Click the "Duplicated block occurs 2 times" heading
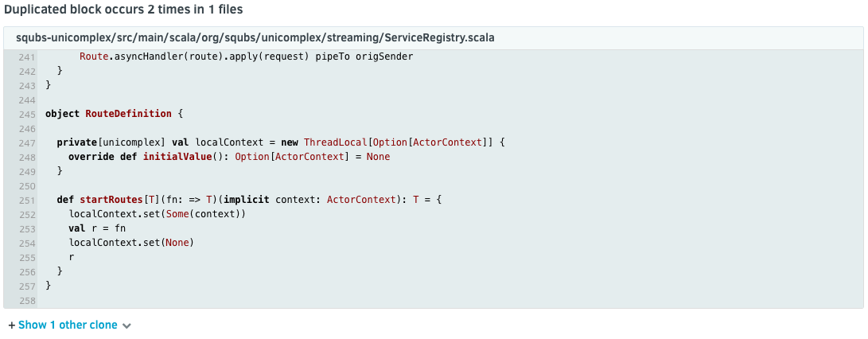The image size is (868, 339). 124,10
